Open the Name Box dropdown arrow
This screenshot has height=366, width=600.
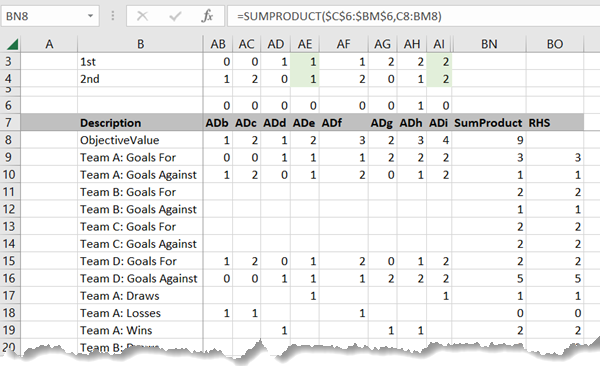tap(90, 16)
